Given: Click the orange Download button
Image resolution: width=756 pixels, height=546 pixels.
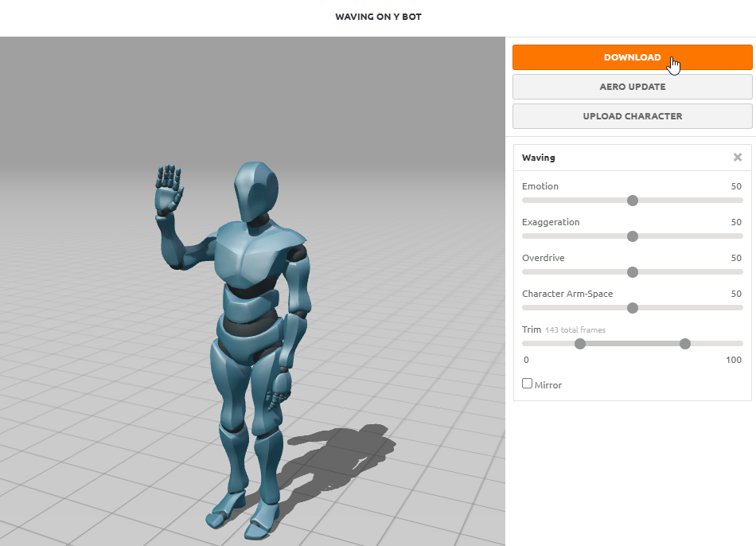Looking at the screenshot, I should pyautogui.click(x=632, y=57).
